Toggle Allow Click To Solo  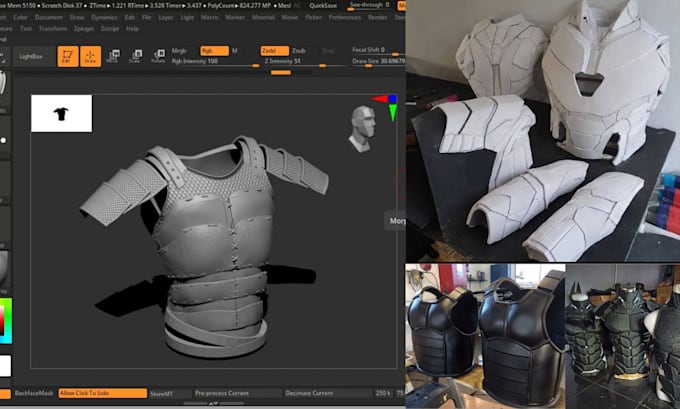point(102,393)
